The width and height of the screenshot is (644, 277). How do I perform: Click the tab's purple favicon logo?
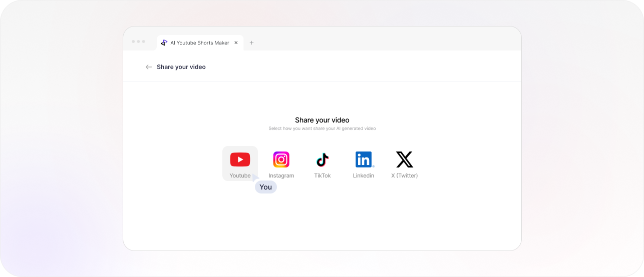(164, 43)
